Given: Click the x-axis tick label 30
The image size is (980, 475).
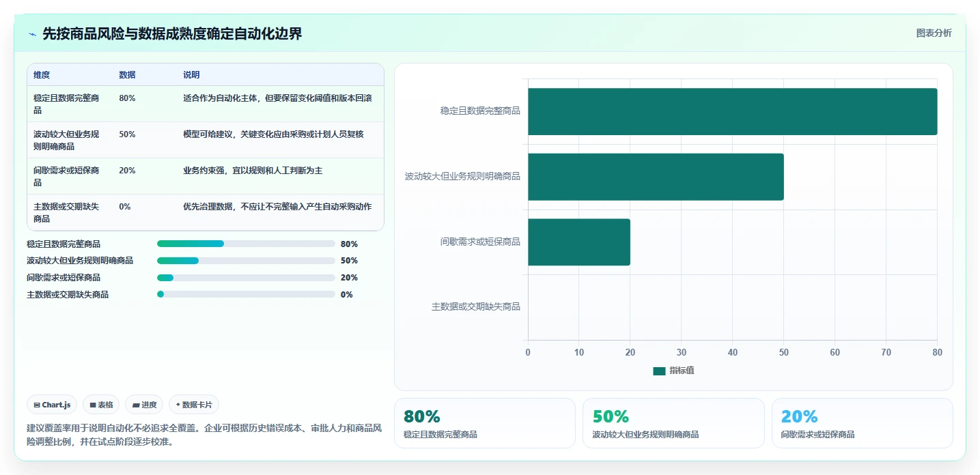Looking at the screenshot, I should click(x=682, y=352).
